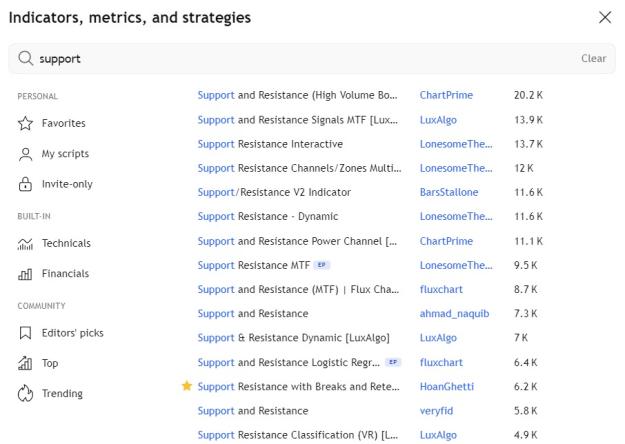Open fluxchart author on Logistic Regr... row

(441, 362)
